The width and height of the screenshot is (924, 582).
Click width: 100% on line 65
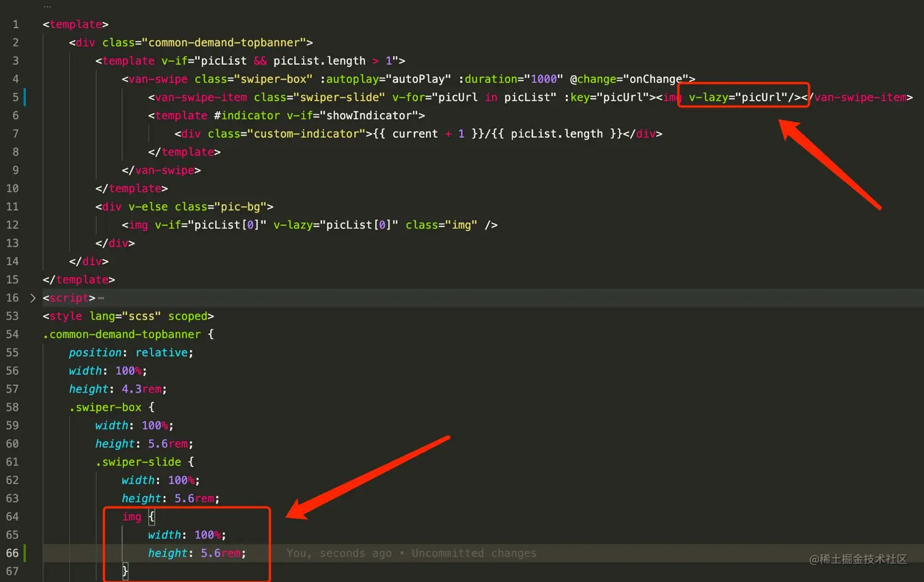(187, 535)
